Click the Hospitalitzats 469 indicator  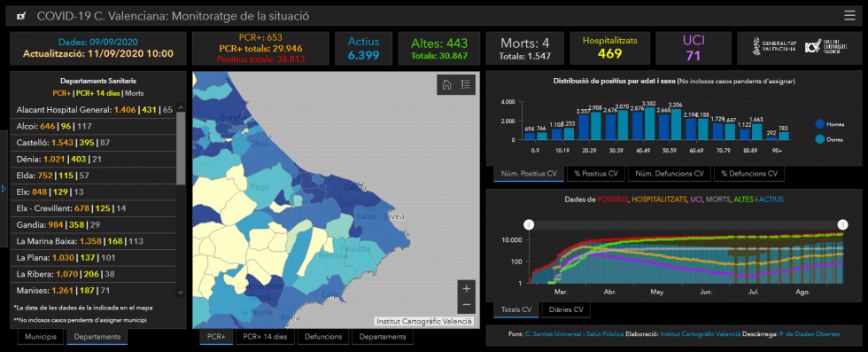pyautogui.click(x=610, y=48)
